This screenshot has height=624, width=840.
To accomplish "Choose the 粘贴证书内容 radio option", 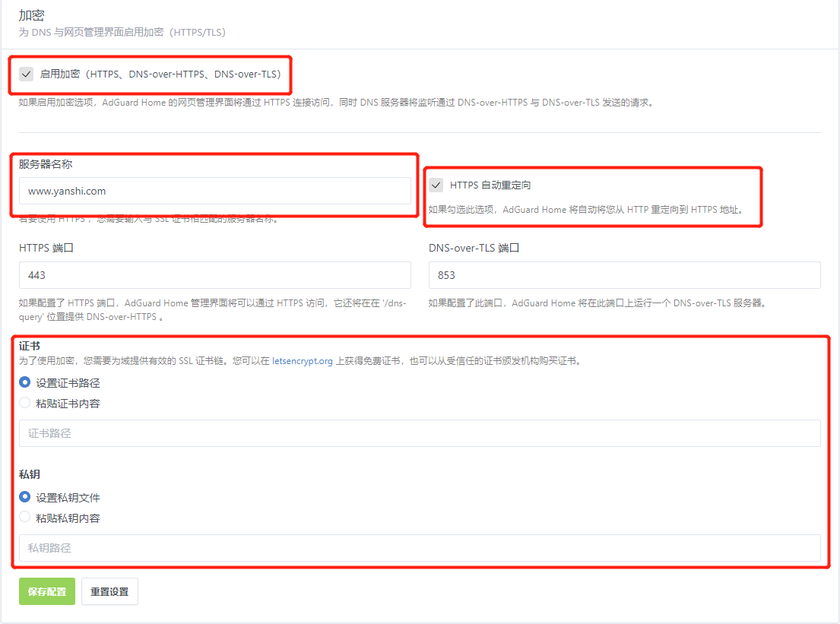I will point(25,403).
